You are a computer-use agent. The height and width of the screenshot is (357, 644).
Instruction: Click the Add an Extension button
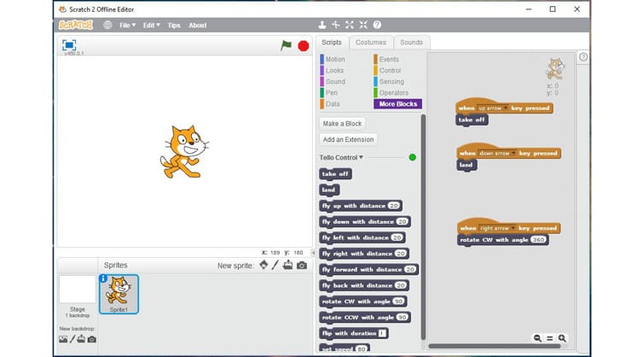[348, 139]
